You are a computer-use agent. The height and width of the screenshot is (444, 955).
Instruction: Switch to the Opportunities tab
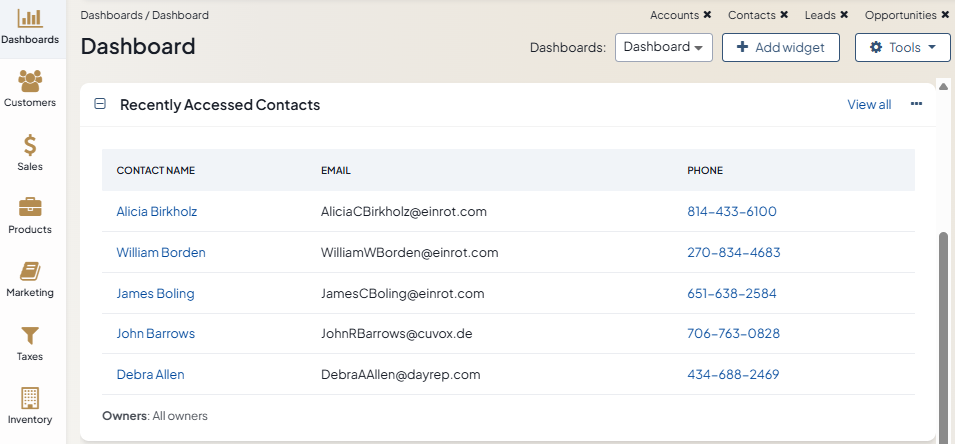coord(900,15)
